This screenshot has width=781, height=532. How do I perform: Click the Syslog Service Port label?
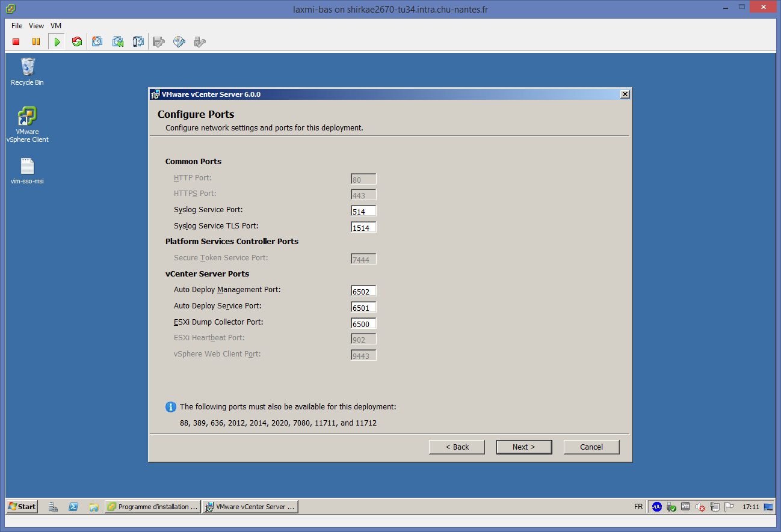[x=208, y=209]
